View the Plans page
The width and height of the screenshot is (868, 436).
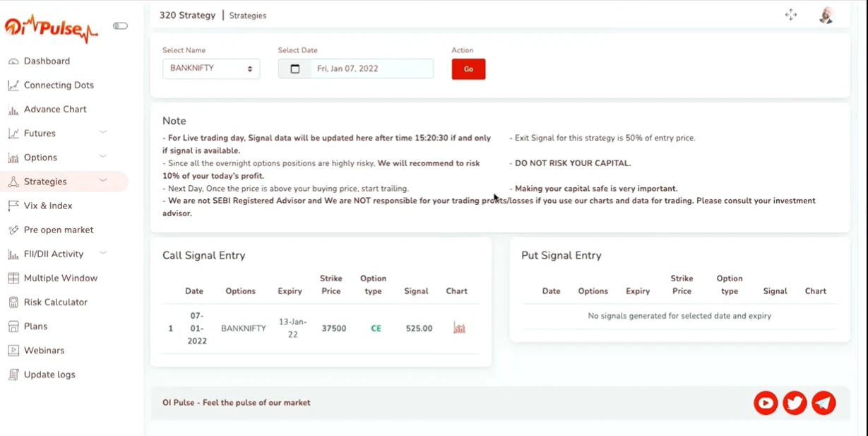[35, 326]
